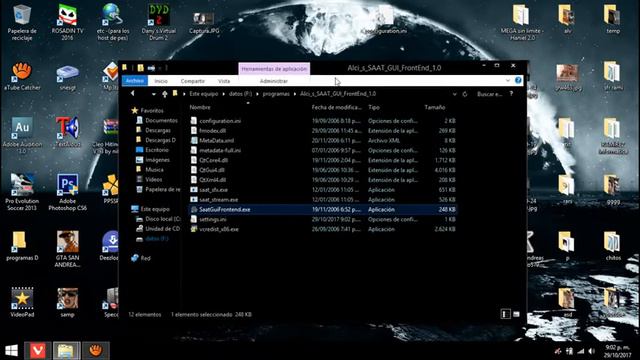Image resolution: width=640 pixels, height=360 pixels.
Task: Launch GTA SAN ANDREAS desktop shortcut
Action: click(x=67, y=249)
